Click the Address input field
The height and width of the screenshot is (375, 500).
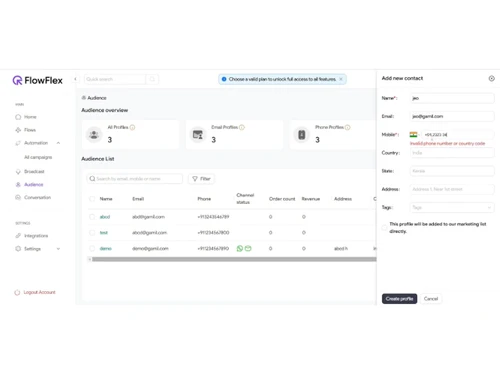tap(452, 189)
